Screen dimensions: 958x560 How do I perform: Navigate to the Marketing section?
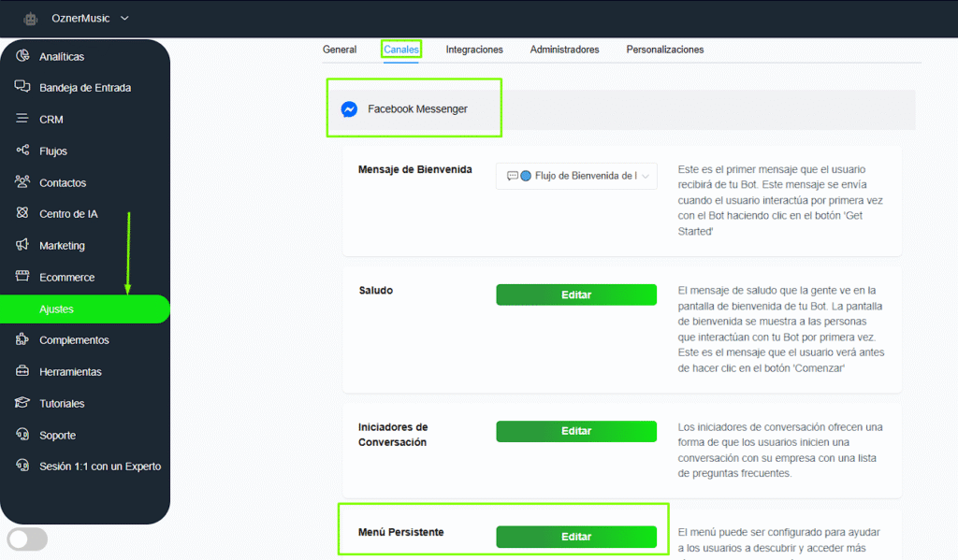pos(63,245)
